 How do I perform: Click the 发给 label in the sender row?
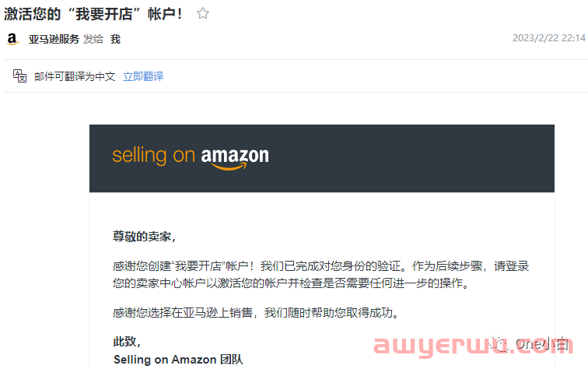tap(93, 39)
